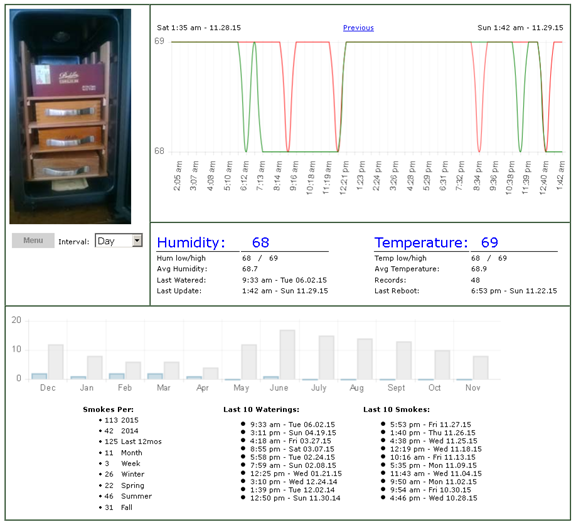Click the Mar blue bar in chart
Viewport: 576px width, 525px height.
(155, 376)
